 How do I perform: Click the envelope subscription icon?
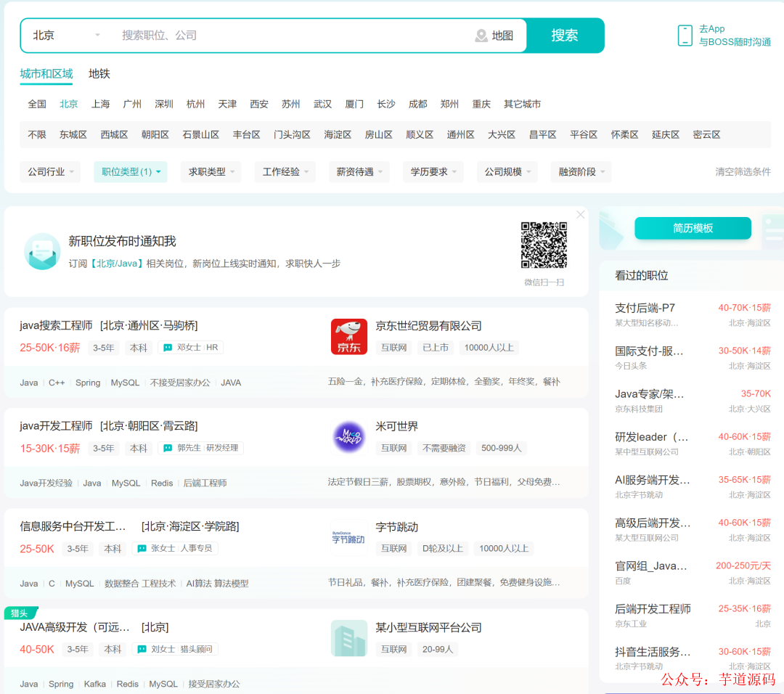click(x=42, y=251)
